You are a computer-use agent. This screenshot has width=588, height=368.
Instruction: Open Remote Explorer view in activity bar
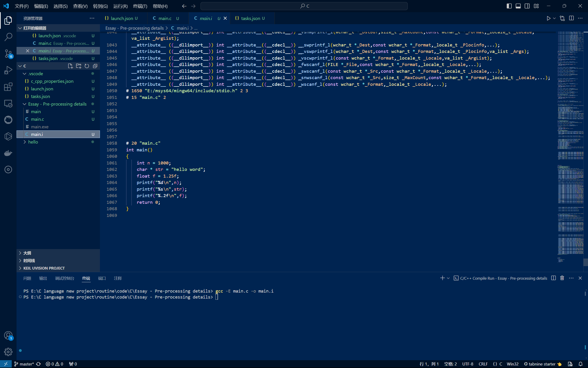click(x=8, y=103)
